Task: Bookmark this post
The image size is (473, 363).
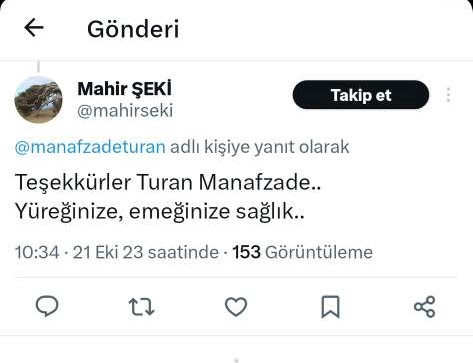Action: coord(330,307)
